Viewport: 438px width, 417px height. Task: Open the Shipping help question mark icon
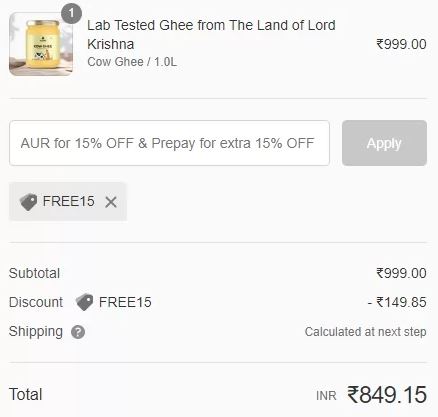point(78,332)
